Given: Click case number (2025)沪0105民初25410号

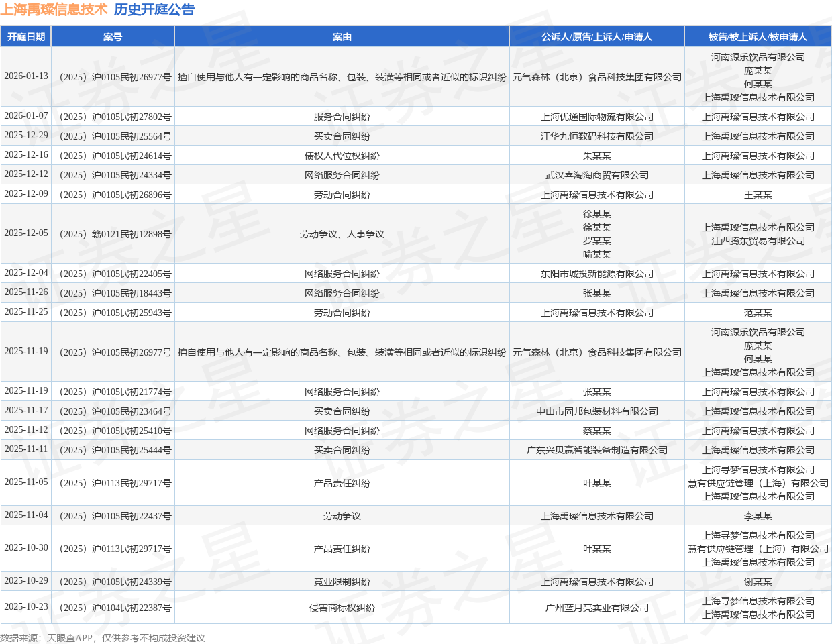Looking at the screenshot, I should click(113, 431).
